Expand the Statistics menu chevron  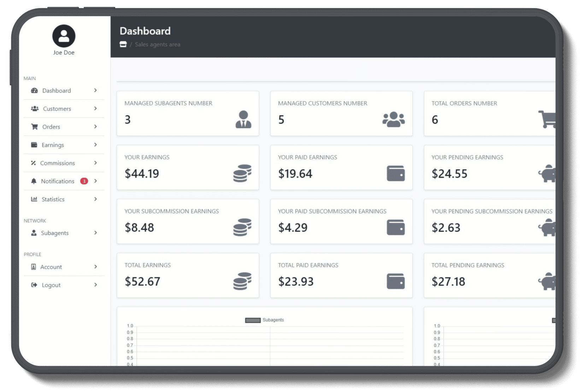[95, 199]
